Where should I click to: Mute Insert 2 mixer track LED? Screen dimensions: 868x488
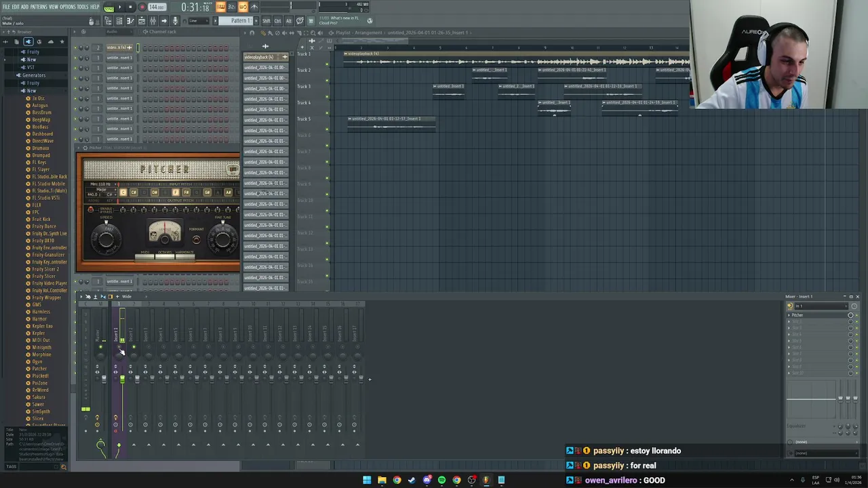[x=134, y=347]
